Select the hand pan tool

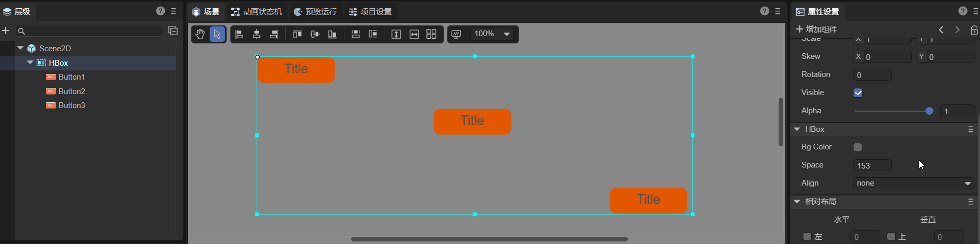(200, 34)
